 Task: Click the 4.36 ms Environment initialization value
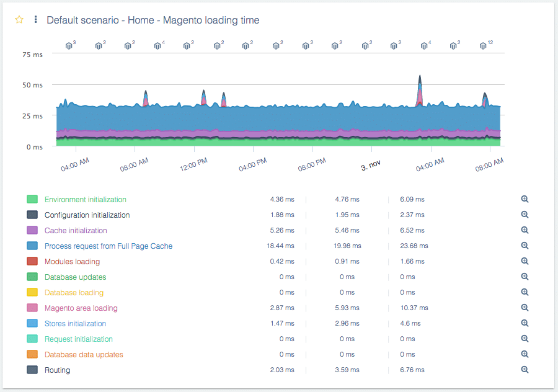(282, 199)
